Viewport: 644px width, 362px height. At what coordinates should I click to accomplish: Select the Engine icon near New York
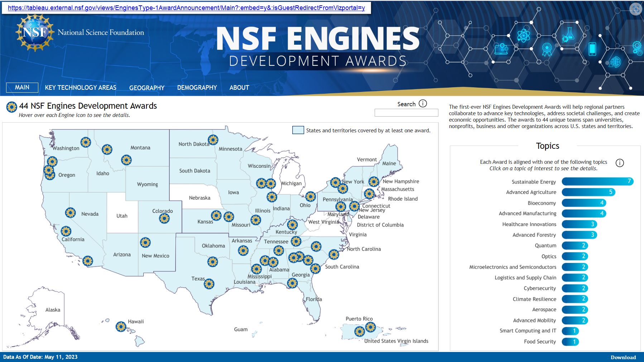point(336,183)
